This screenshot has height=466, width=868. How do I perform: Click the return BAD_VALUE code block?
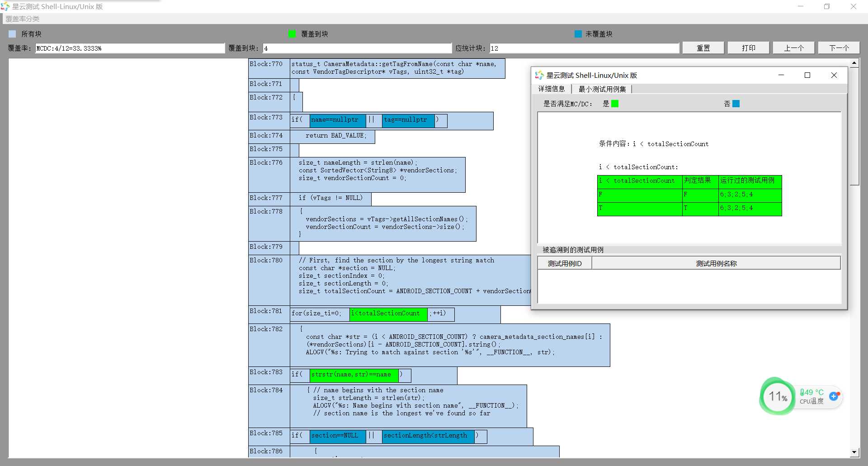click(332, 137)
